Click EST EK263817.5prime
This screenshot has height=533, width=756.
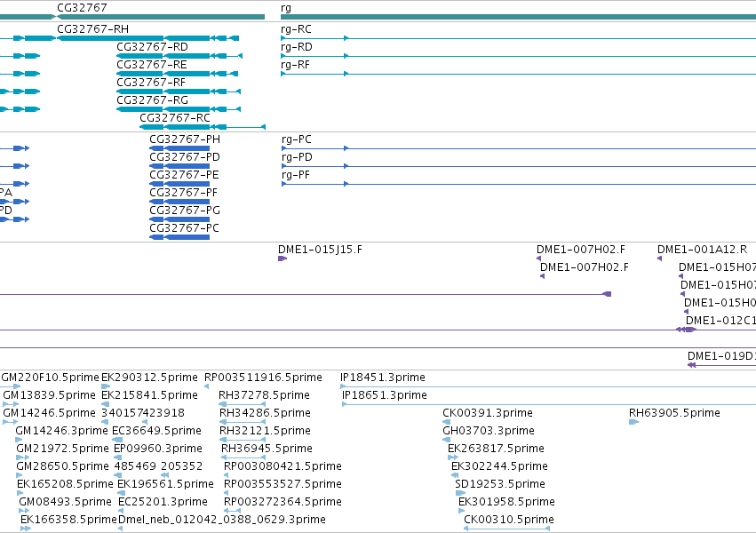click(496, 449)
